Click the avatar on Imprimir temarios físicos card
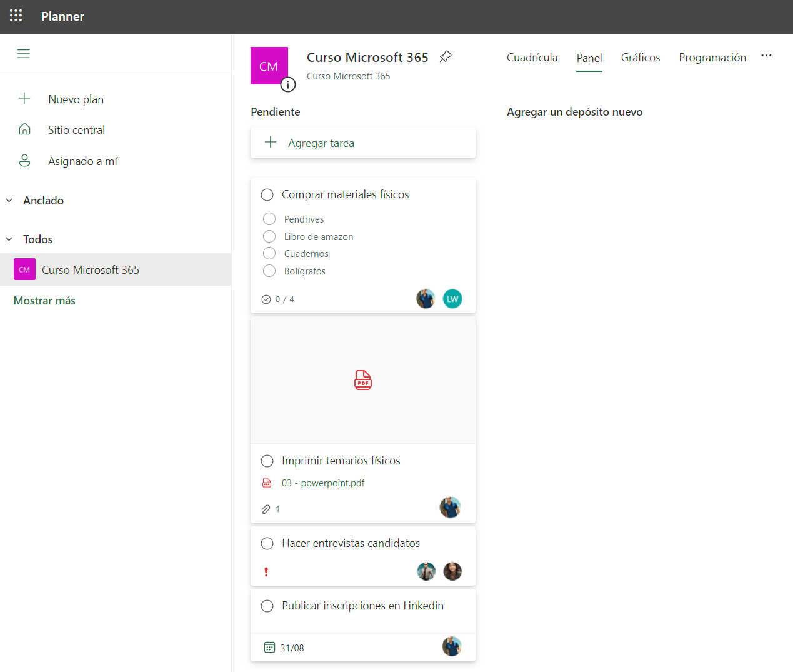 coord(450,508)
